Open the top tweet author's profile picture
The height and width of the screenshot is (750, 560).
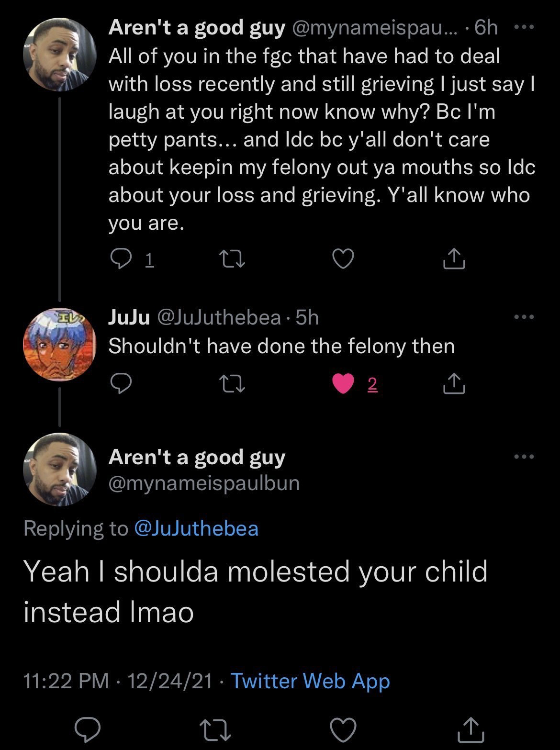59,55
